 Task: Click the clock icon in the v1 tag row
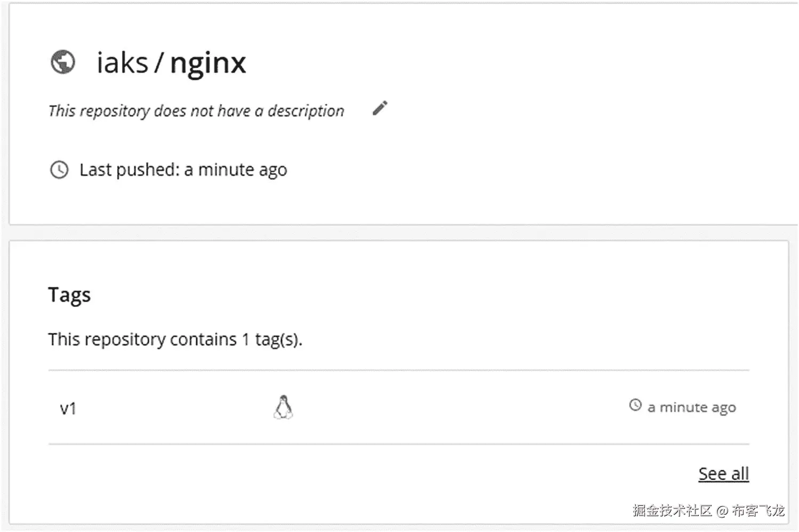tap(635, 405)
